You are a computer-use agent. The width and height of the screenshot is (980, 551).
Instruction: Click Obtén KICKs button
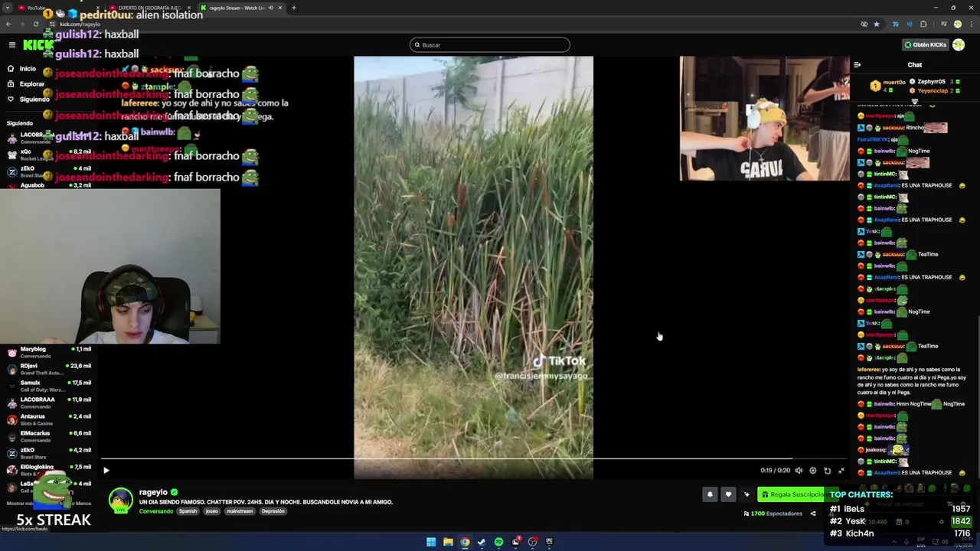tap(925, 45)
